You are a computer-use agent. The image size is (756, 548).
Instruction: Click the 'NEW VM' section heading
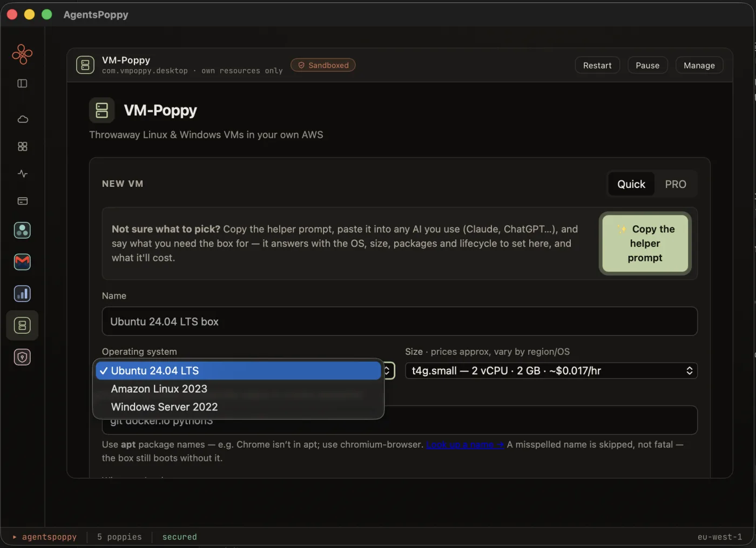(x=123, y=184)
